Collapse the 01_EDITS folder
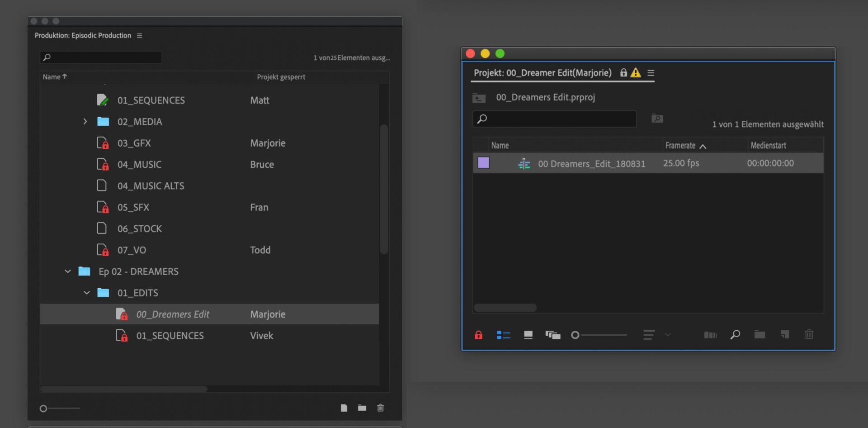The height and width of the screenshot is (428, 868). pyautogui.click(x=87, y=293)
